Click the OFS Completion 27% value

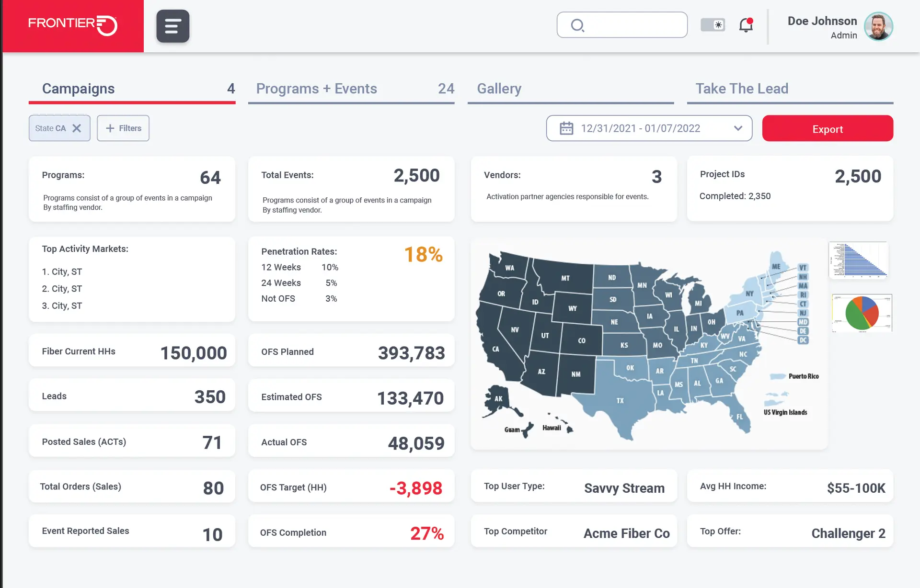[427, 533]
